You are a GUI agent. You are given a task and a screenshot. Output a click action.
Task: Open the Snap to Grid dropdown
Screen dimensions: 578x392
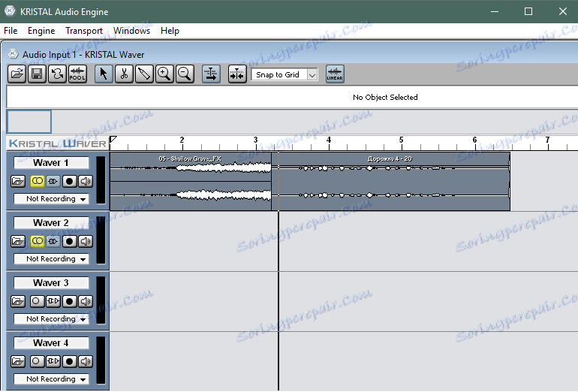[x=284, y=74]
